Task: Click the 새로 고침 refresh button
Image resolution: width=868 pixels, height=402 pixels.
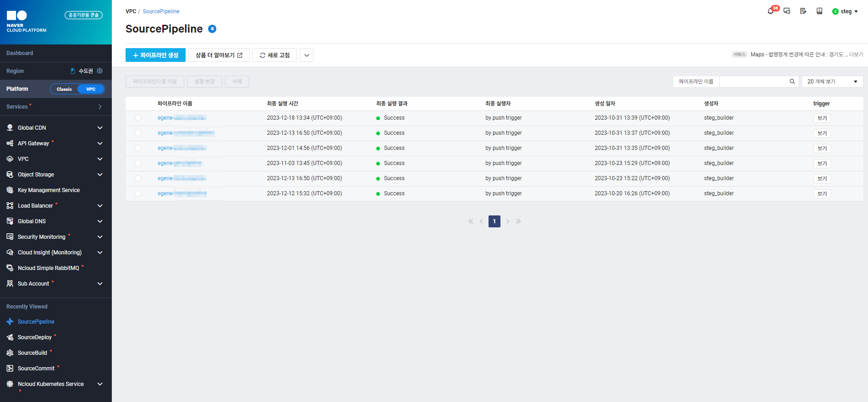Action: (275, 55)
